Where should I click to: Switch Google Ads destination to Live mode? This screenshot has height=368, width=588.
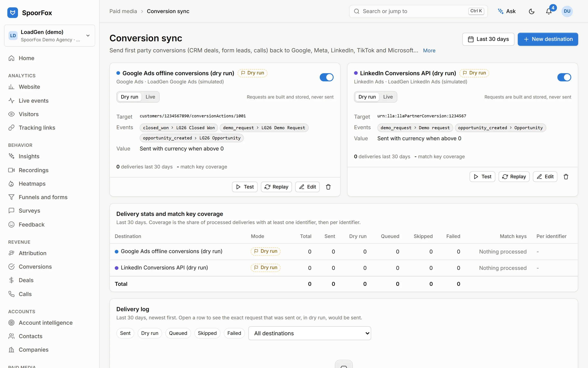(150, 97)
